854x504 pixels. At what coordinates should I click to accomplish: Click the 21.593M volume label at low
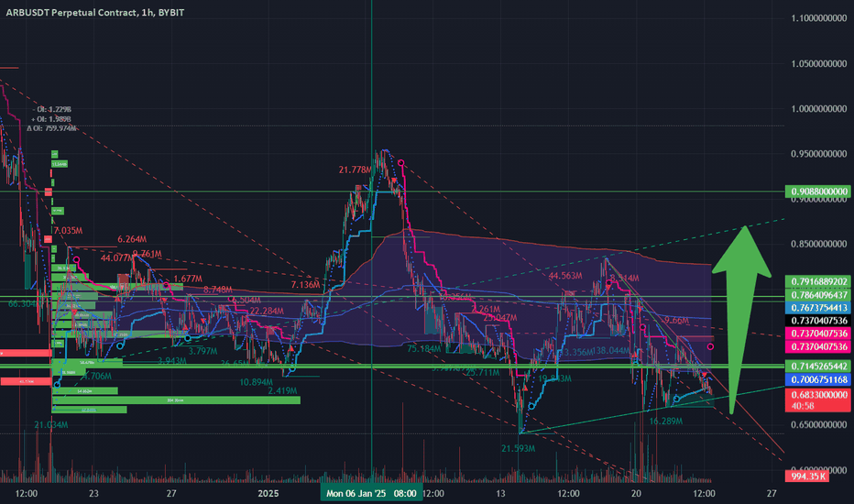(518, 449)
